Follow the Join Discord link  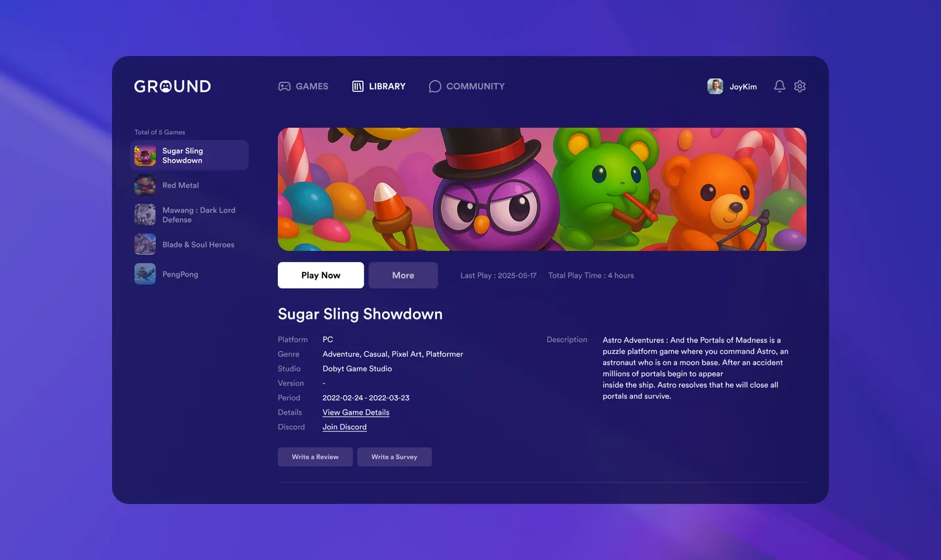coord(345,427)
